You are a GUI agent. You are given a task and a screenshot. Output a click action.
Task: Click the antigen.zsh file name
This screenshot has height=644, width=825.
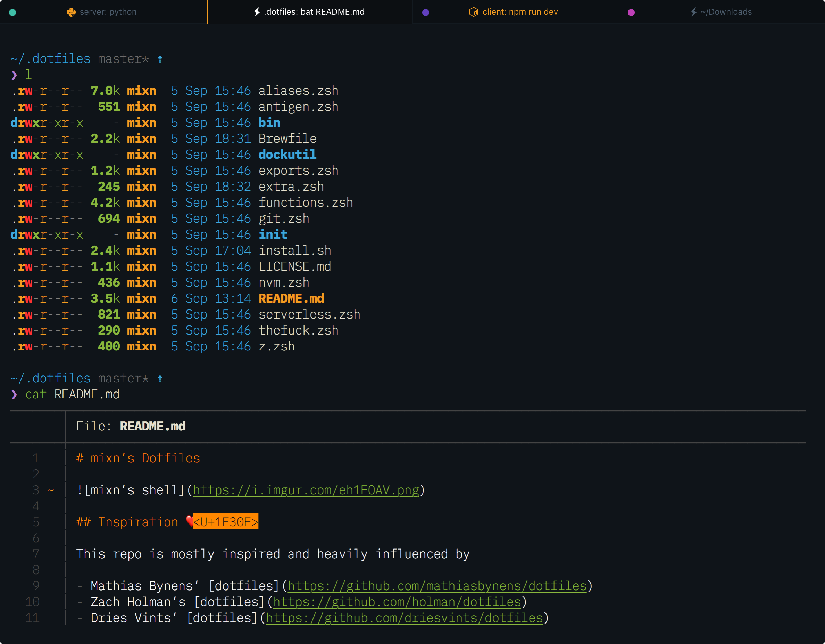pyautogui.click(x=298, y=107)
